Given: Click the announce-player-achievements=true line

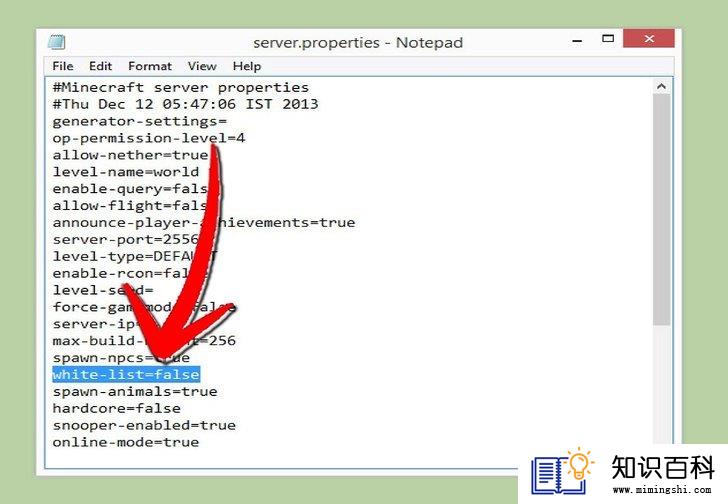Looking at the screenshot, I should point(204,223).
